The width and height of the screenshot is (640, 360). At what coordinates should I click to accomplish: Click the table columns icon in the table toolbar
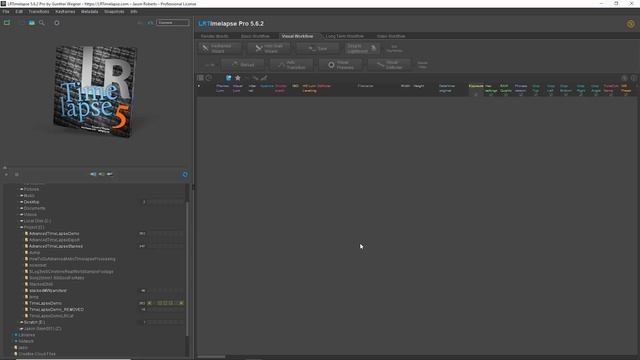click(x=200, y=78)
